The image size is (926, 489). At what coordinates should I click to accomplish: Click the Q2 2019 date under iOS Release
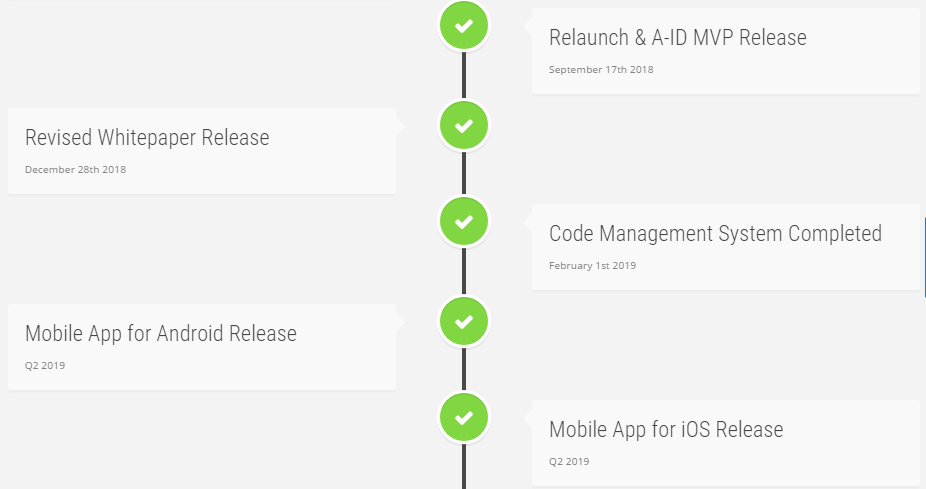[569, 462]
